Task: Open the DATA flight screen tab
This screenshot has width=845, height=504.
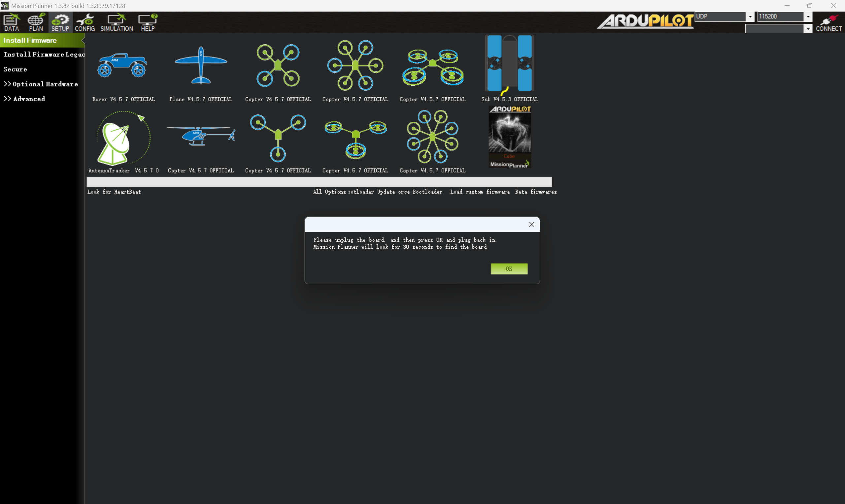Action: [12, 22]
